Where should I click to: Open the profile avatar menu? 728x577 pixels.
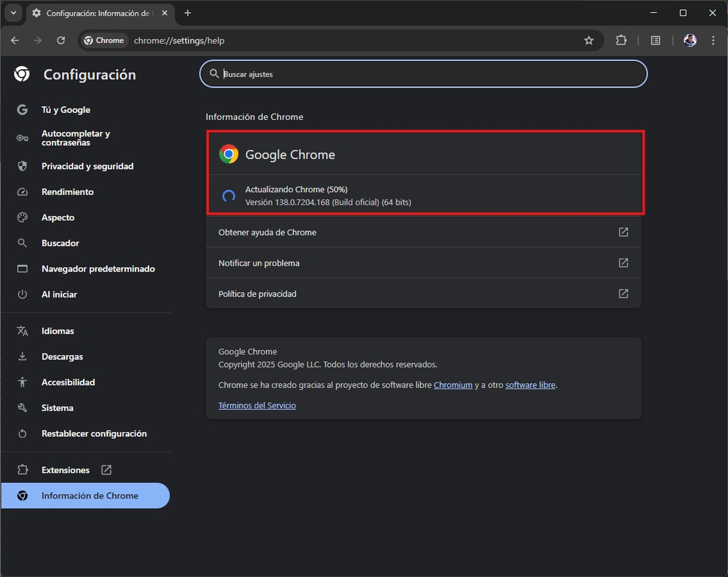pos(690,41)
